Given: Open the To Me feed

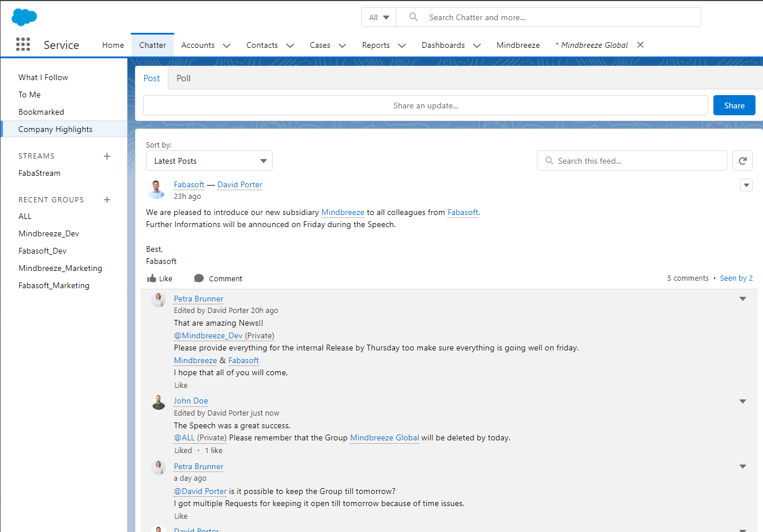Looking at the screenshot, I should 29,95.
